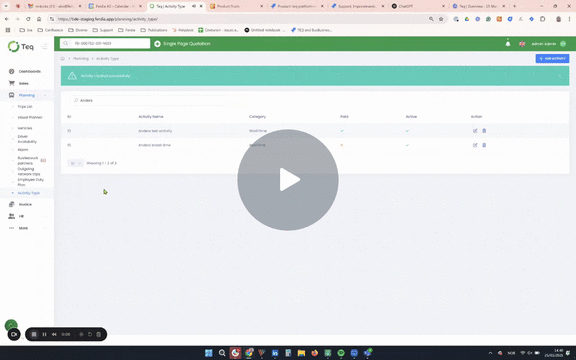576x360 pixels.
Task: Open the Confluence bookmarks folder
Action: (50, 30)
